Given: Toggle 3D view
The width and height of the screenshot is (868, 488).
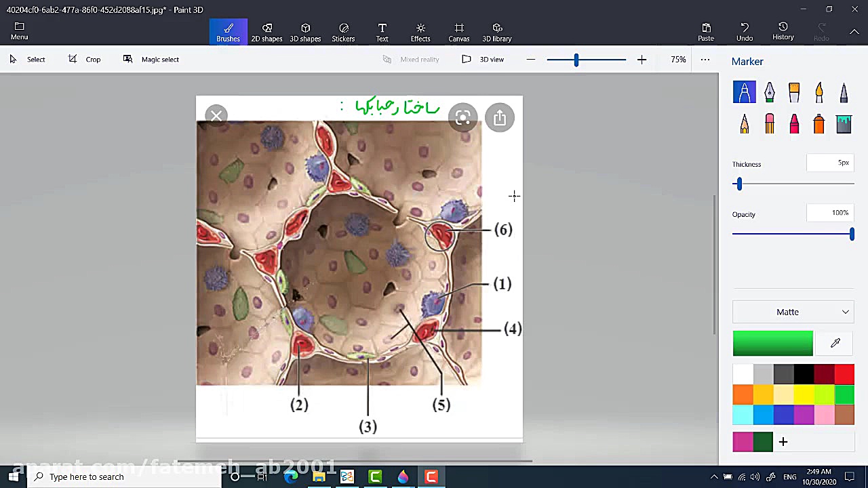Looking at the screenshot, I should (483, 60).
